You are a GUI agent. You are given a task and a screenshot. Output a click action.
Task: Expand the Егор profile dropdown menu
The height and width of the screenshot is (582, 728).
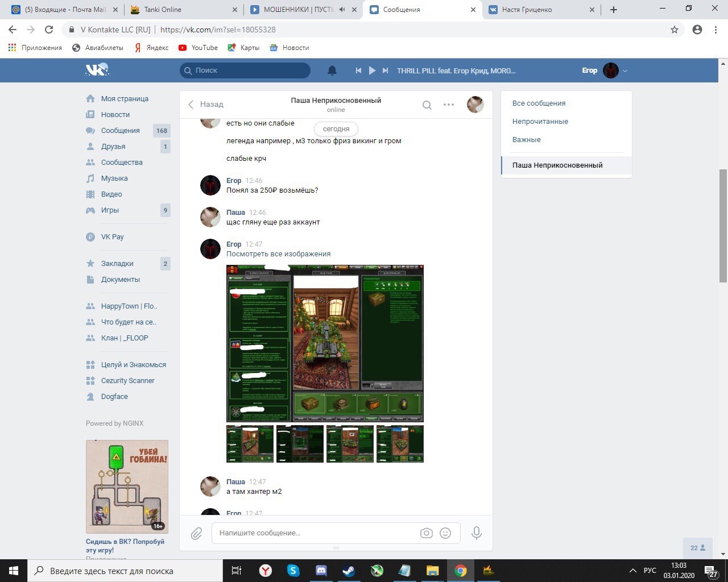point(625,71)
